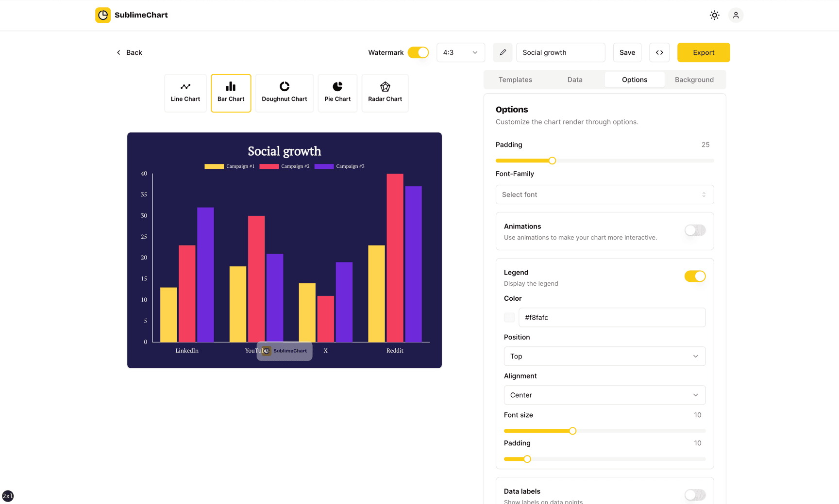Click the legend color swatch
Screen dimensions: 839x504
509,317
